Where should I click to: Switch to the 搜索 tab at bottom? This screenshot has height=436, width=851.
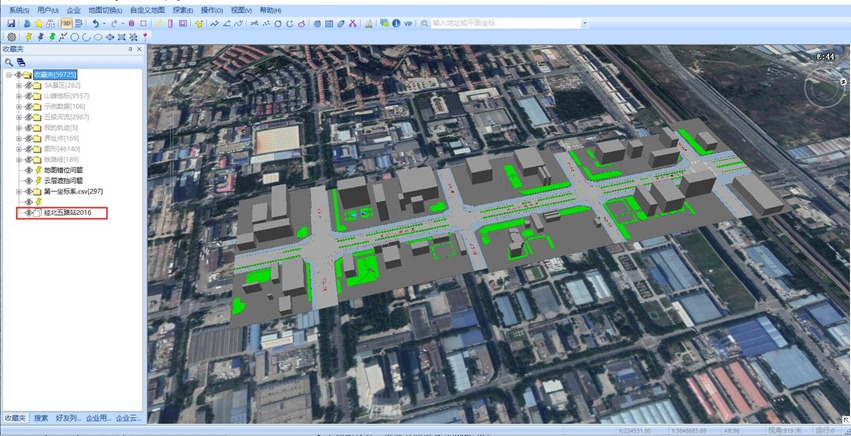click(41, 418)
